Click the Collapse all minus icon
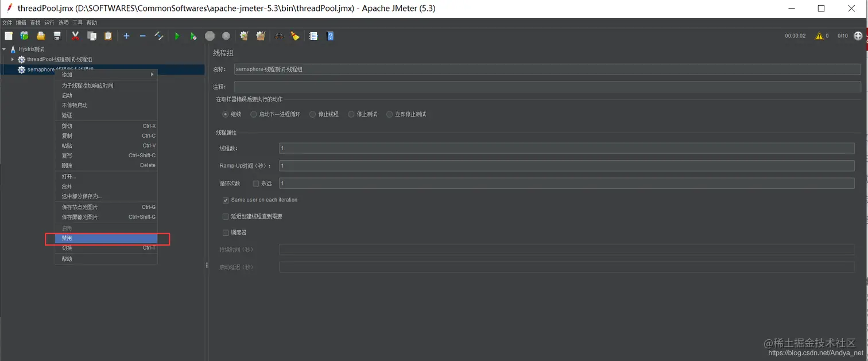 [143, 36]
